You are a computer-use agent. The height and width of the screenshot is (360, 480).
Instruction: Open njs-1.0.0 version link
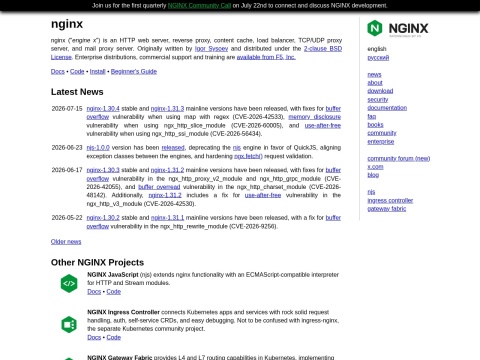click(98, 148)
